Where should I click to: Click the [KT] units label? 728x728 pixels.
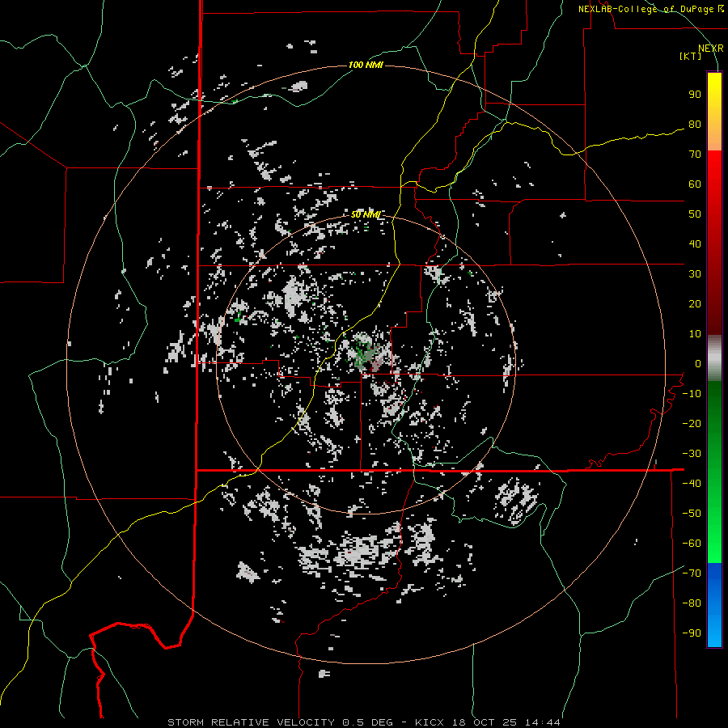[x=690, y=56]
